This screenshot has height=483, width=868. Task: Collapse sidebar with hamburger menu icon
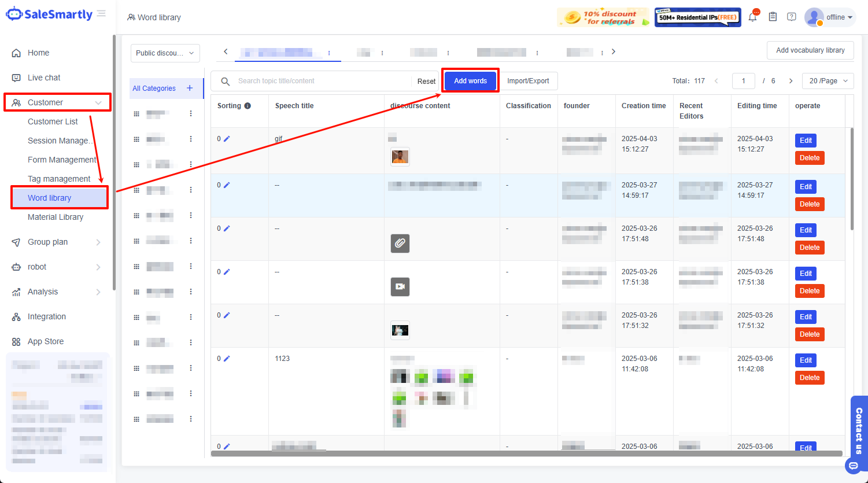tap(102, 14)
